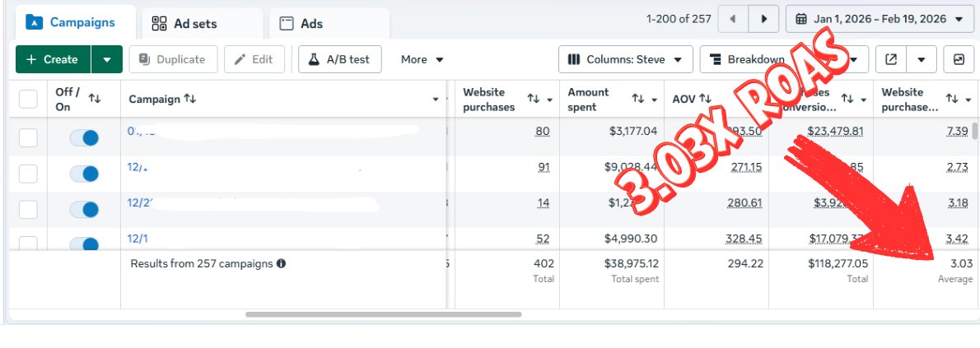Tick the select-all checkbox in table header
980x348 pixels.
pos(28,99)
